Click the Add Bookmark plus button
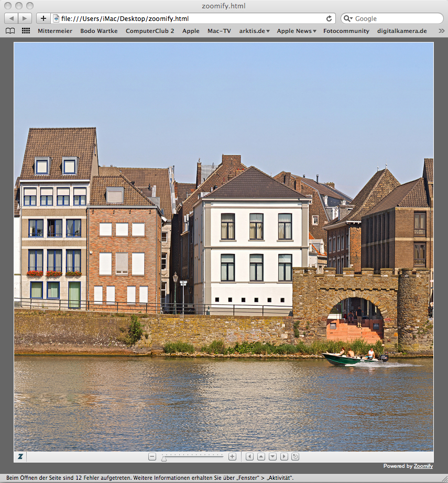 point(43,18)
